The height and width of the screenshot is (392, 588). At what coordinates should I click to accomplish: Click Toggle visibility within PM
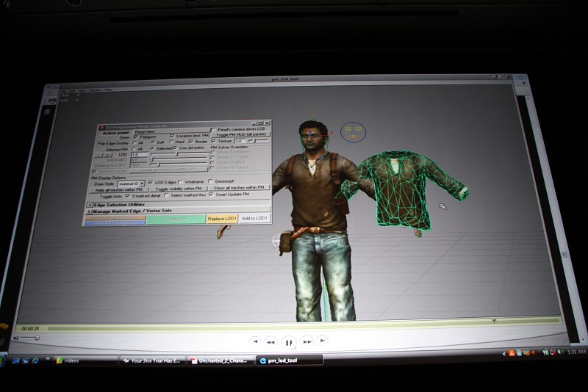178,189
